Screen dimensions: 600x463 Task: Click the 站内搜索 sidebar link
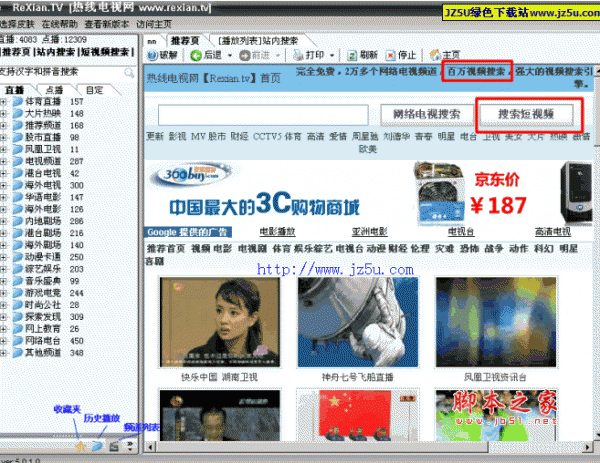(55, 52)
